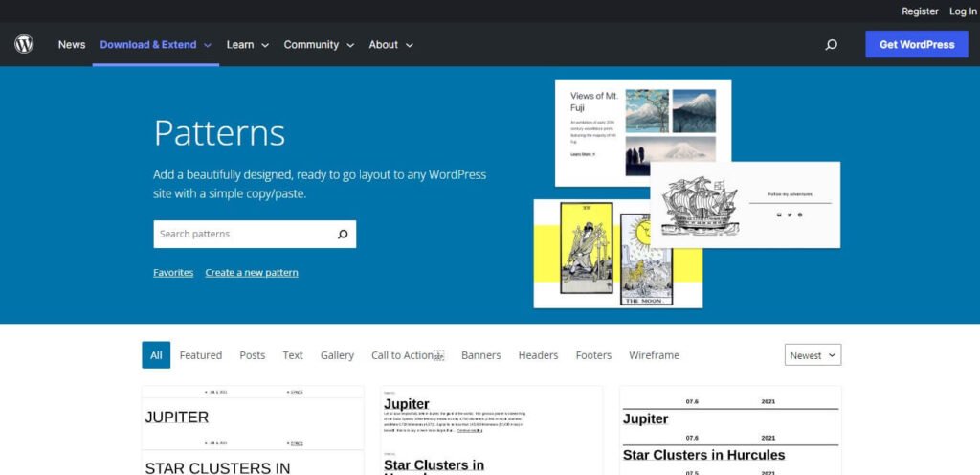The image size is (980, 475).
Task: Select the Footers category tab
Action: pos(593,355)
